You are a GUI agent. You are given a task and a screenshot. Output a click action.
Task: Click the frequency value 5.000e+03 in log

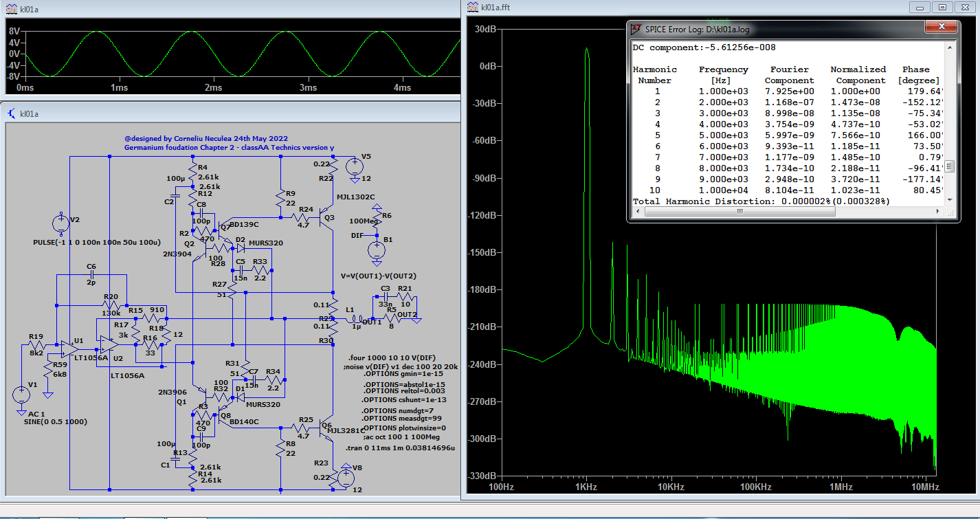point(724,135)
